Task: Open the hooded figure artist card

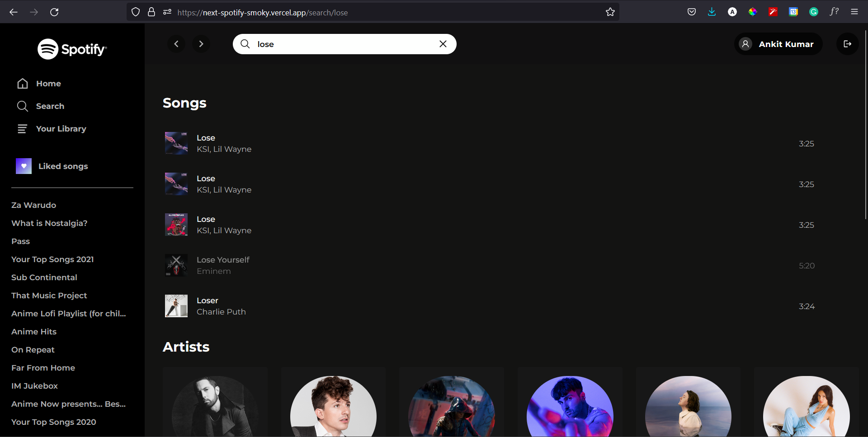Action: [452, 406]
